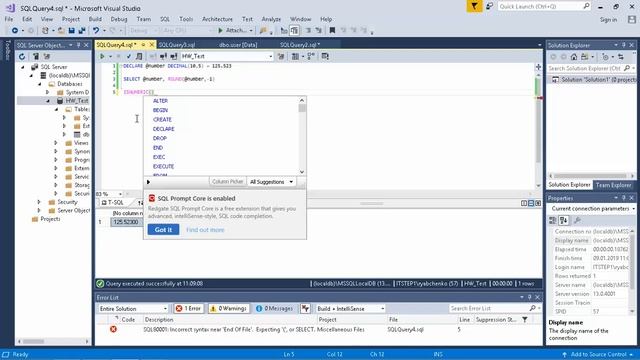This screenshot has width=640, height=360.
Task: Click the Solution 'Solution1' node icon
Action: click(555, 80)
